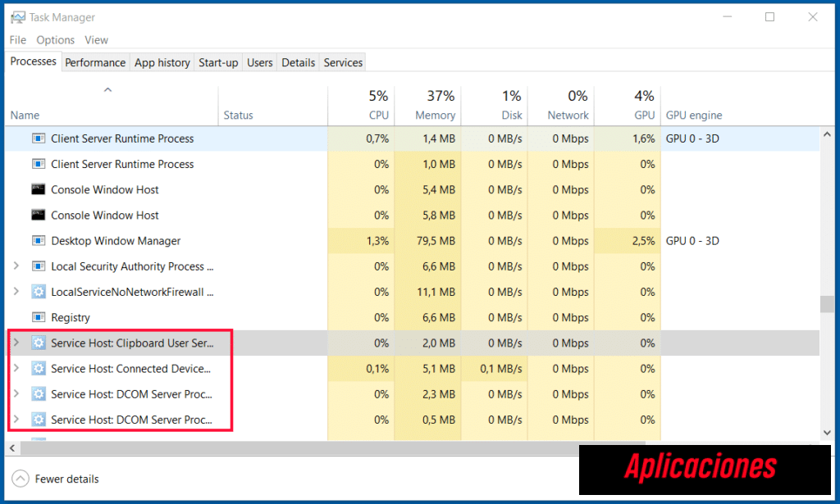
Task: Open the File menu
Action: (x=18, y=40)
